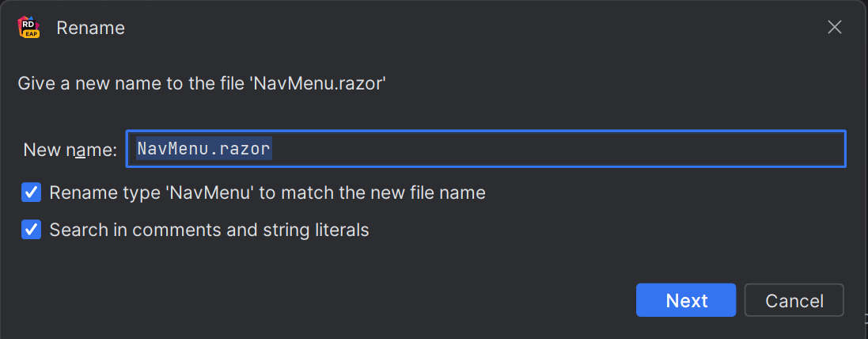This screenshot has height=339, width=868.
Task: Cancel the rename operation
Action: 794,301
